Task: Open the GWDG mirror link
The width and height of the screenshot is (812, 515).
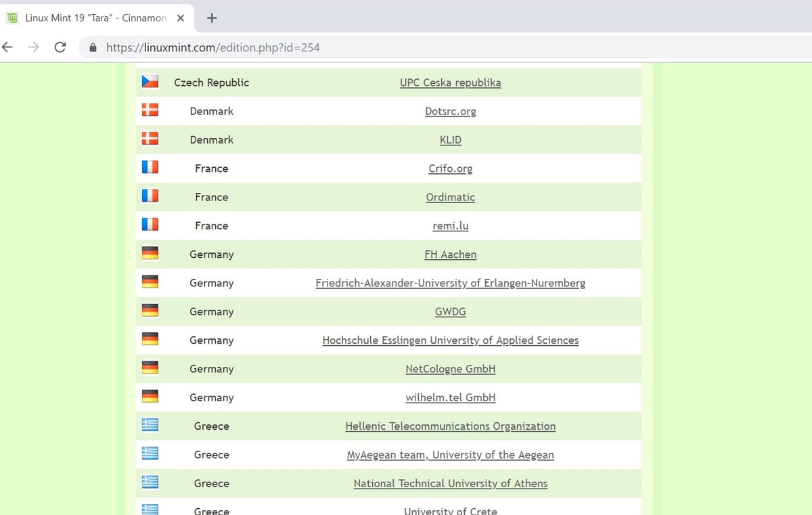Action: click(451, 311)
